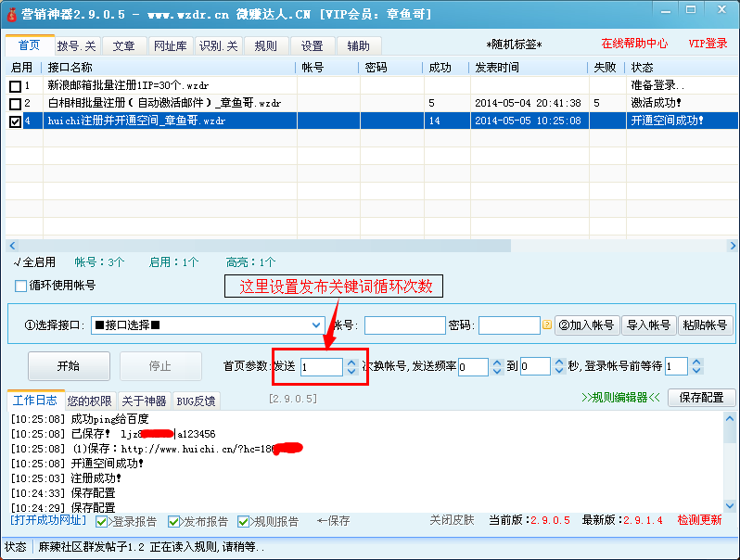Open the 关于神器 tab
740x560 pixels.
145,401
